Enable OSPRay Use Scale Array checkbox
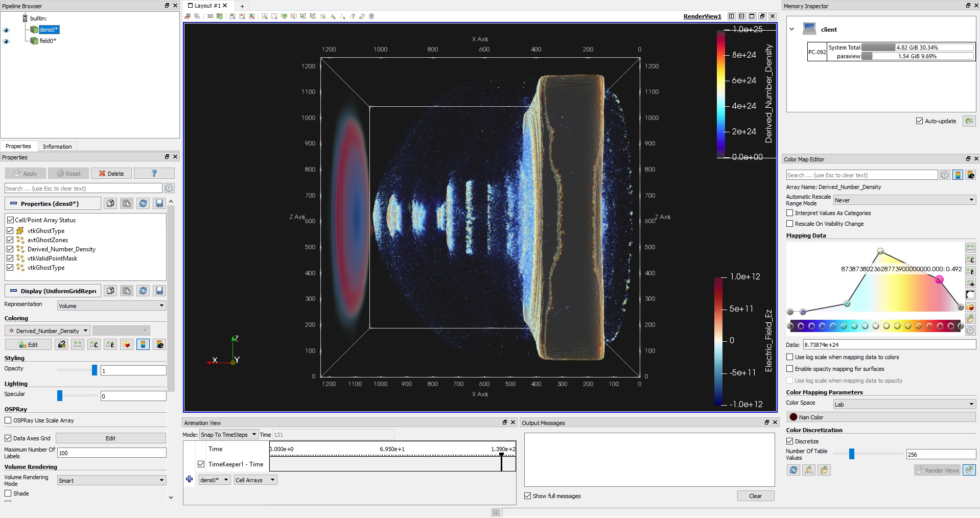Screen dimensions: 980x518 coord(8,420)
